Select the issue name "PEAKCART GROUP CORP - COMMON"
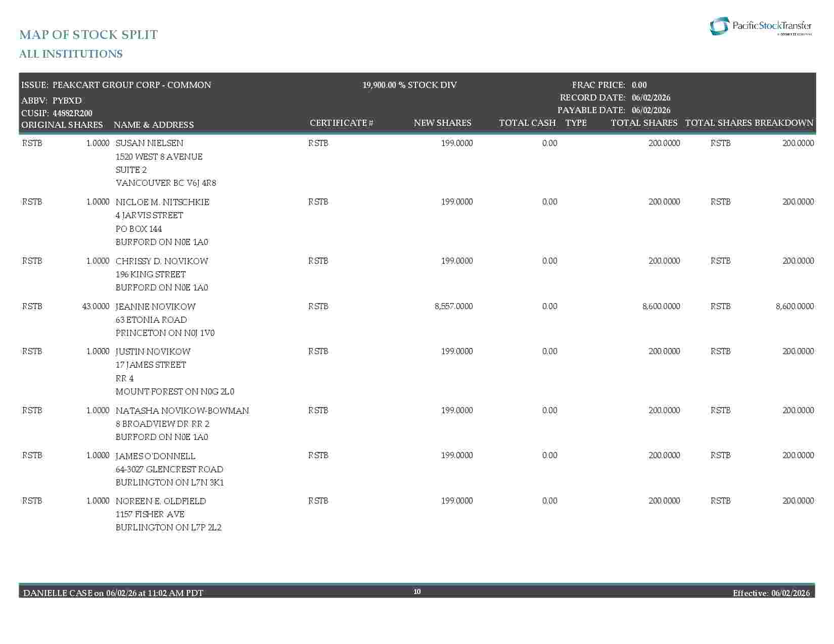 pos(132,85)
